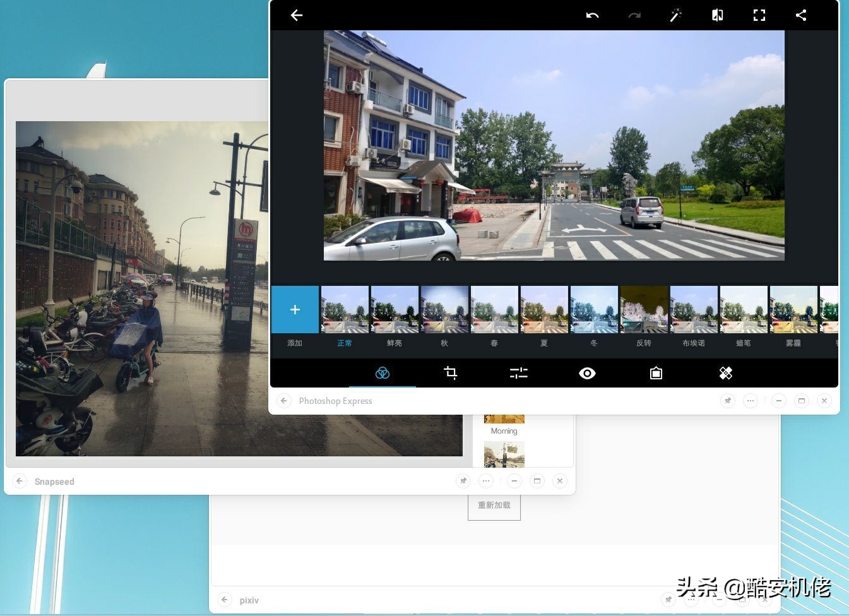Screen dimensions: 849x616
Task: Open Snapseed window's three-dot options menu
Action: [485, 481]
